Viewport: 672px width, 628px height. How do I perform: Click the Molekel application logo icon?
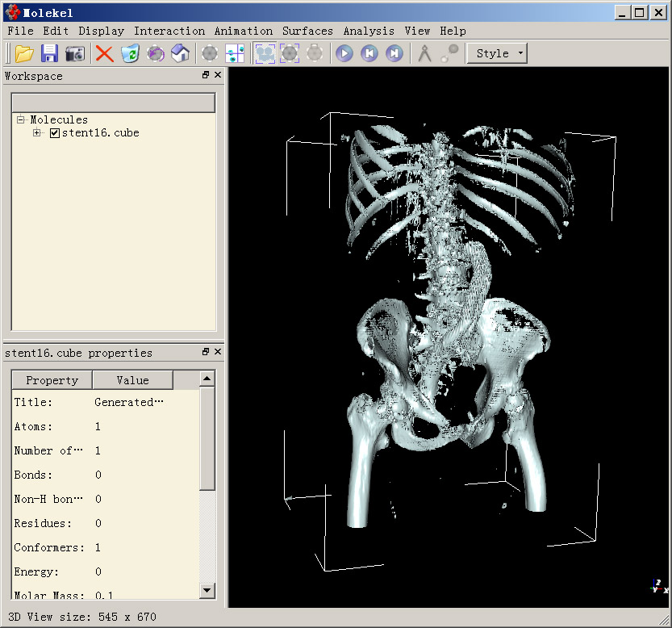point(13,12)
